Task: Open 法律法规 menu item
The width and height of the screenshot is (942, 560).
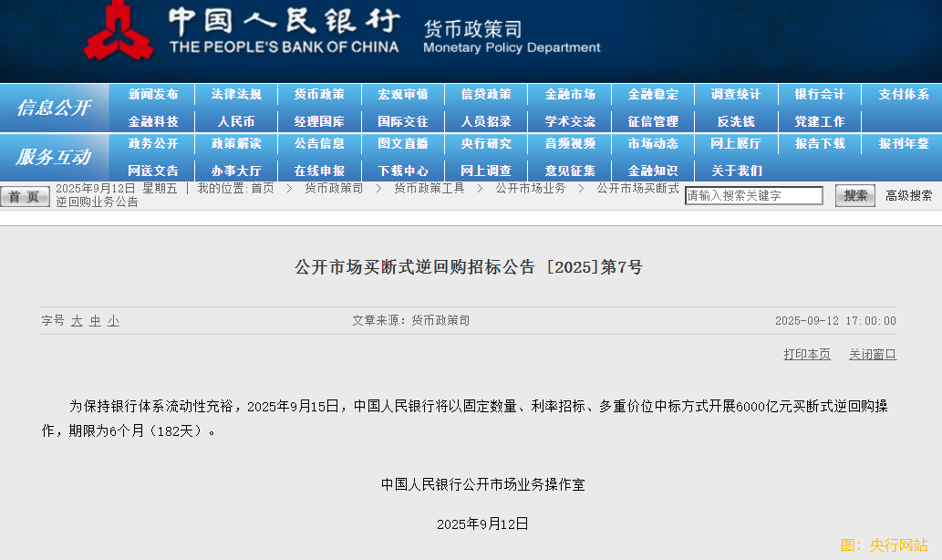Action: point(236,94)
